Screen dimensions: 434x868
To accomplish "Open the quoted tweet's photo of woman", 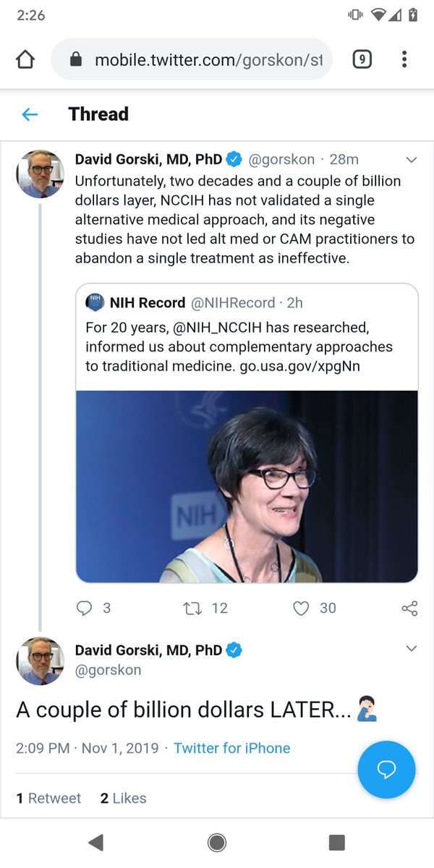I will 247,486.
